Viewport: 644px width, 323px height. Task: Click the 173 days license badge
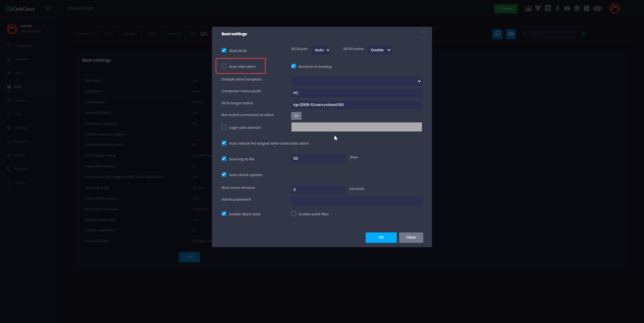505,9
